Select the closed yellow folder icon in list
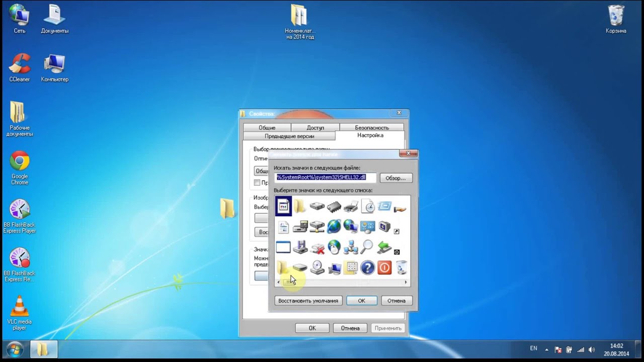The image size is (644, 362). (300, 206)
